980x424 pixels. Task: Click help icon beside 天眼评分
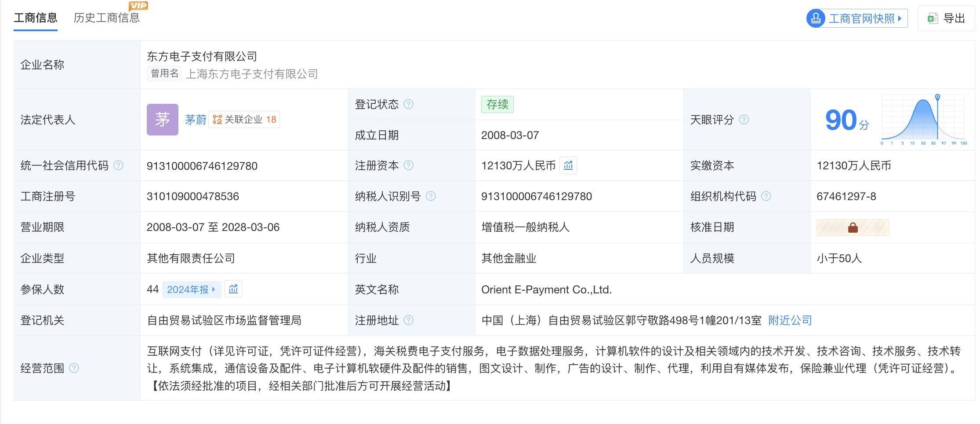point(744,120)
